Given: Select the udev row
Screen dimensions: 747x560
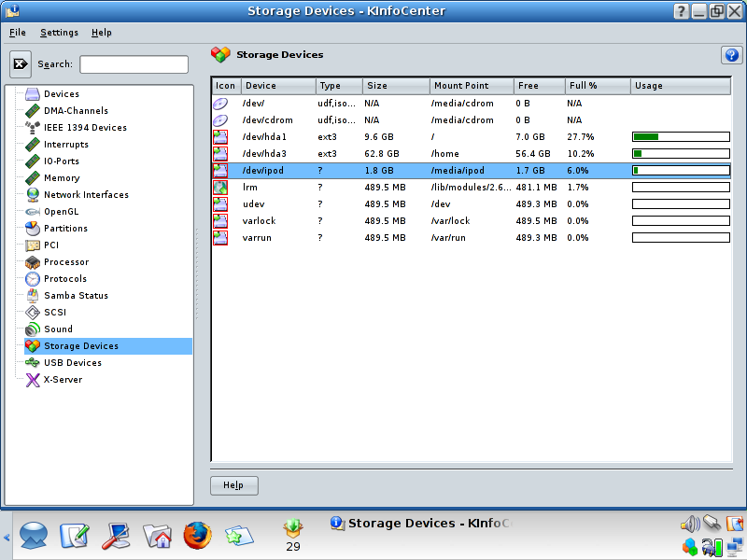Looking at the screenshot, I should coord(472,204).
